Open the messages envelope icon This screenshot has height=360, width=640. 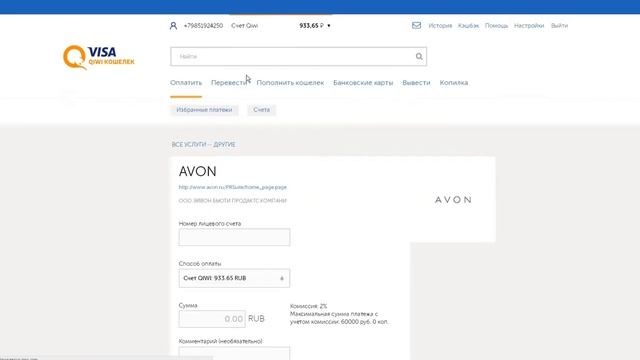pyautogui.click(x=416, y=25)
